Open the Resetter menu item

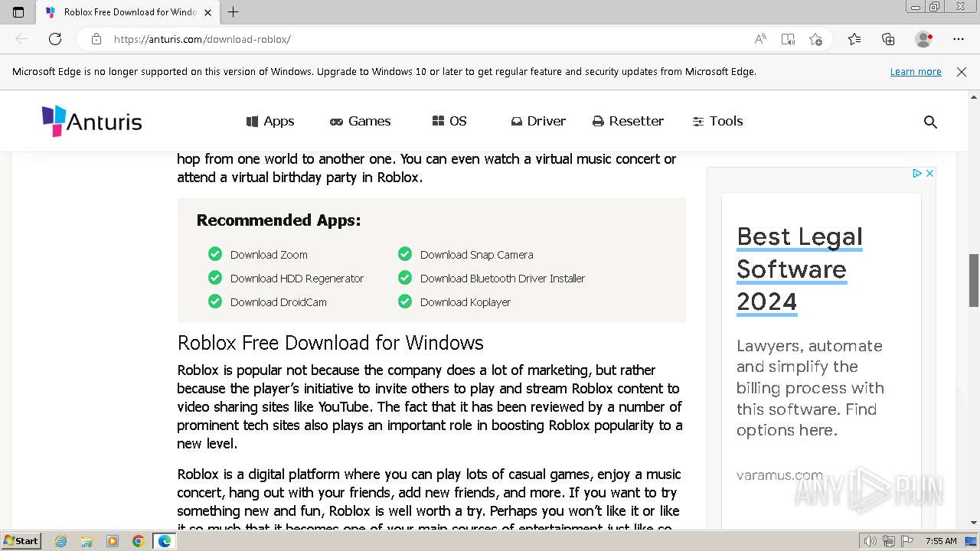click(628, 121)
